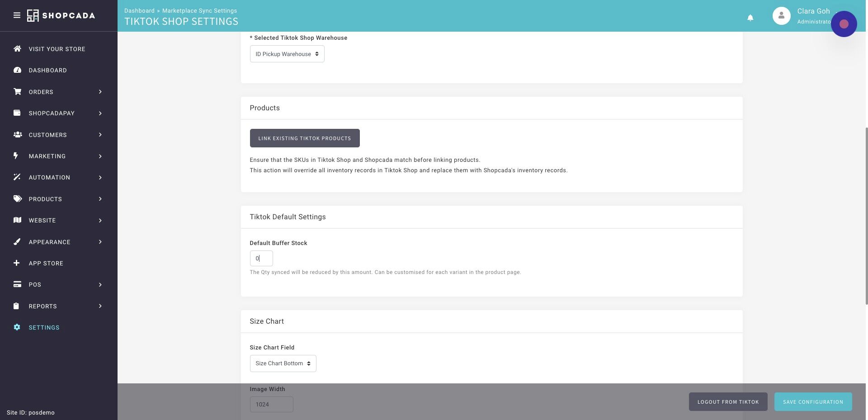Toggle the hamburger menu icon

click(17, 15)
